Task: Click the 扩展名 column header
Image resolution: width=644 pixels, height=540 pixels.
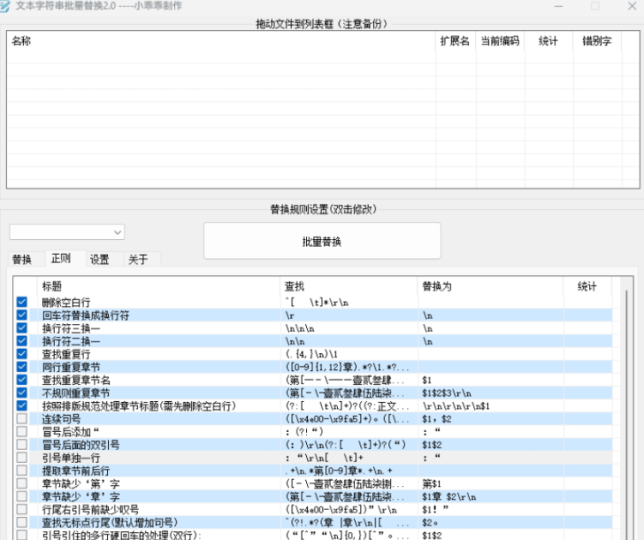Action: pos(453,41)
